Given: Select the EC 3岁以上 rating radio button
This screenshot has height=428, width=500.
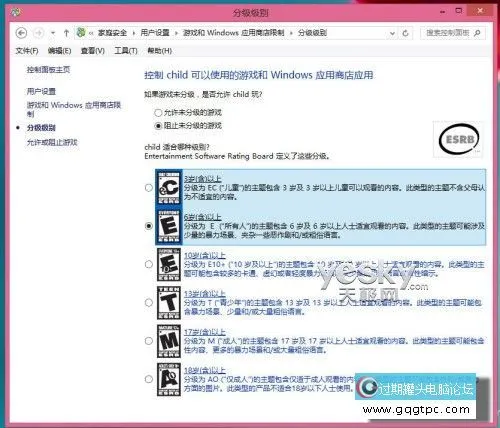Looking at the screenshot, I should 149,188.
